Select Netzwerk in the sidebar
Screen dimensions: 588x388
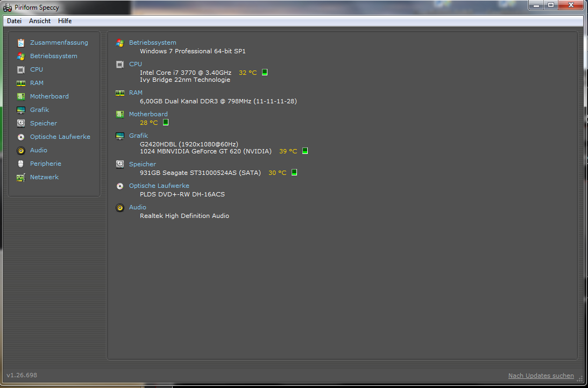point(44,177)
